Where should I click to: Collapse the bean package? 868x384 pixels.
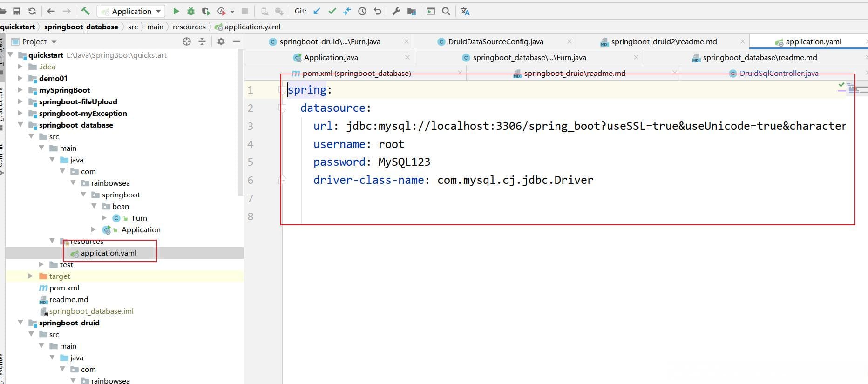click(94, 206)
